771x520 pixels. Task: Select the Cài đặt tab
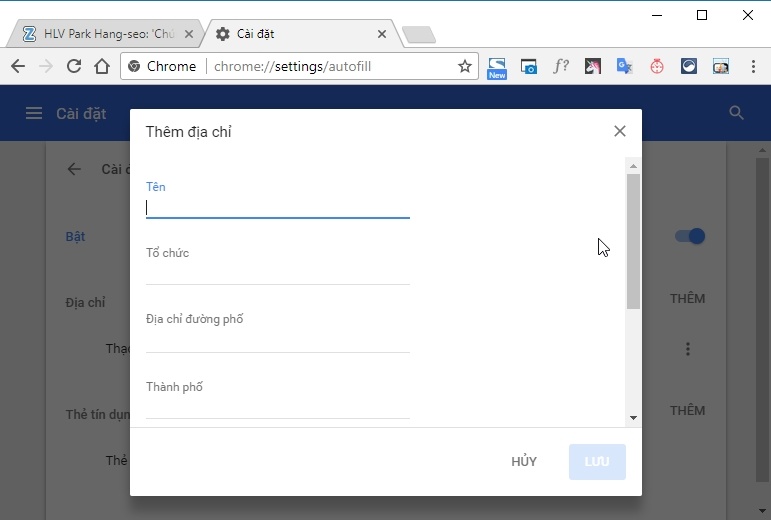(300, 34)
